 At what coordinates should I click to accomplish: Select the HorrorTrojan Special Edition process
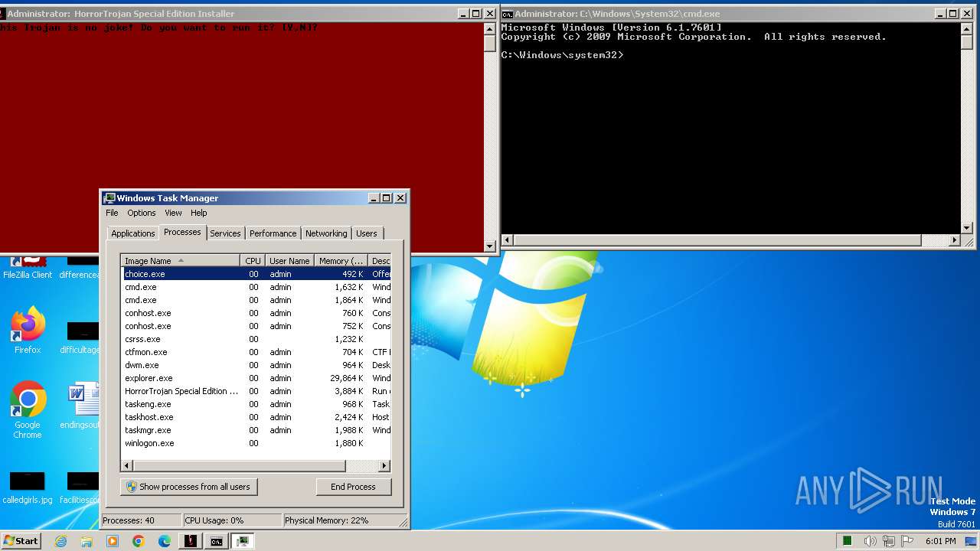[x=256, y=391]
